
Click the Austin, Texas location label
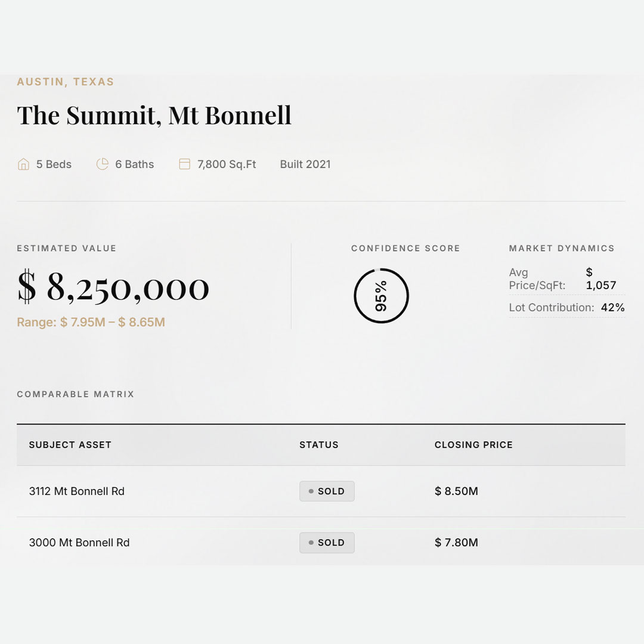pyautogui.click(x=66, y=82)
